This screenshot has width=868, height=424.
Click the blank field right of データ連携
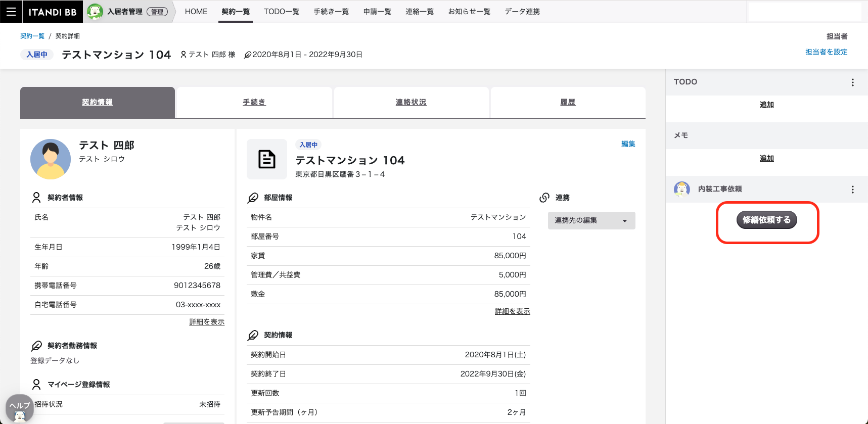click(x=804, y=12)
